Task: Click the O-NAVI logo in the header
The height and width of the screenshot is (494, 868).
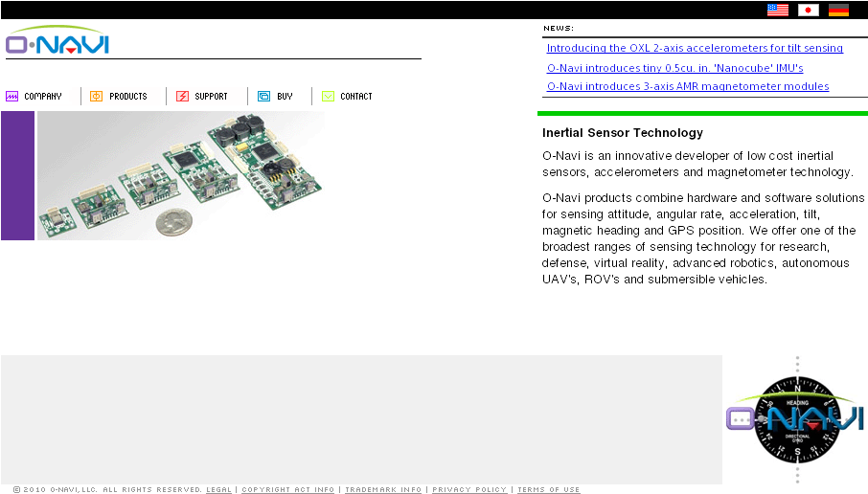Action: pyautogui.click(x=57, y=40)
